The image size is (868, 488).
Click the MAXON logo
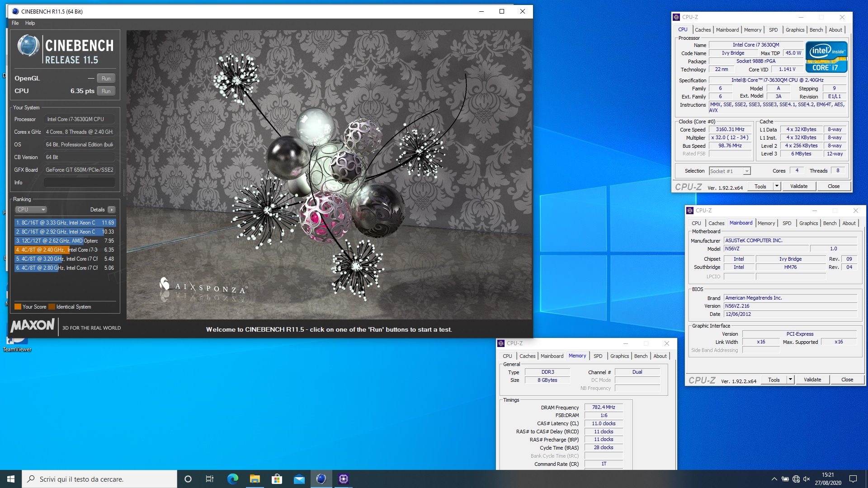click(x=33, y=325)
